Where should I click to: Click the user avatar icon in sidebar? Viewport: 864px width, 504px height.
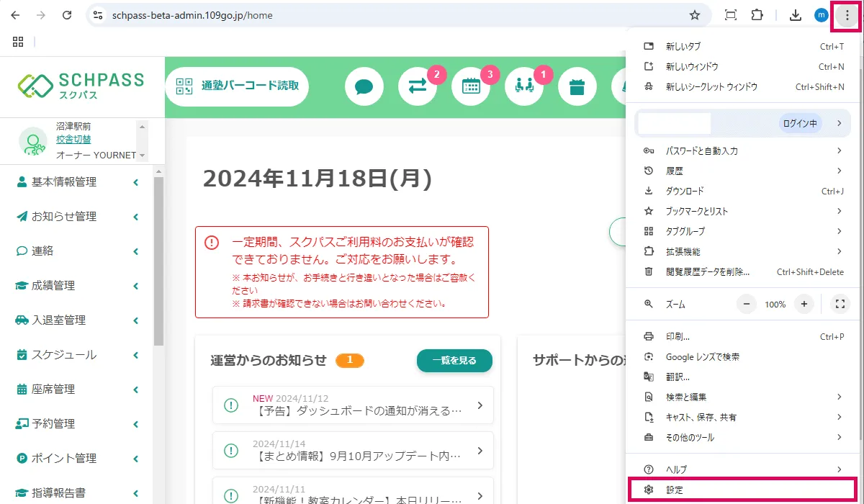coord(32,142)
